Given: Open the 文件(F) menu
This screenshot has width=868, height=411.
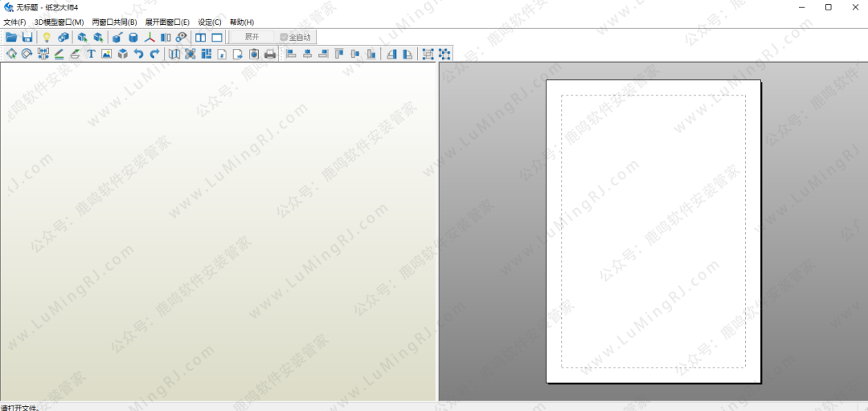Looking at the screenshot, I should click(14, 22).
